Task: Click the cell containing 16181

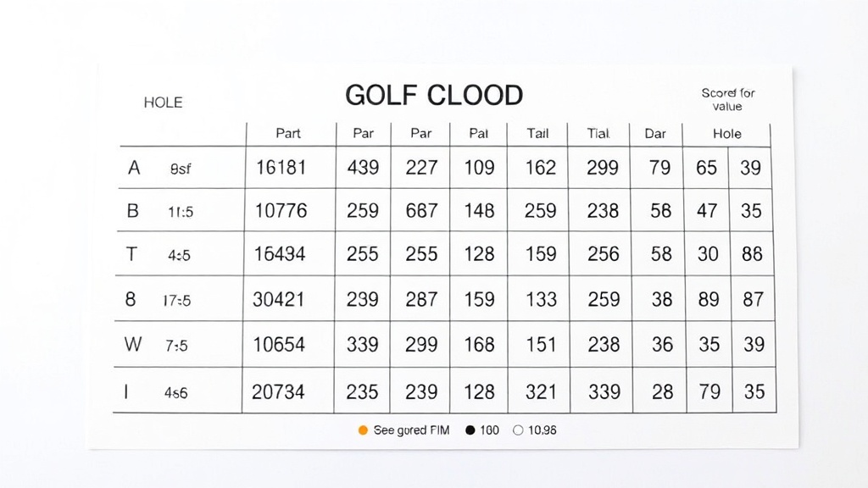Action: pyautogui.click(x=281, y=168)
